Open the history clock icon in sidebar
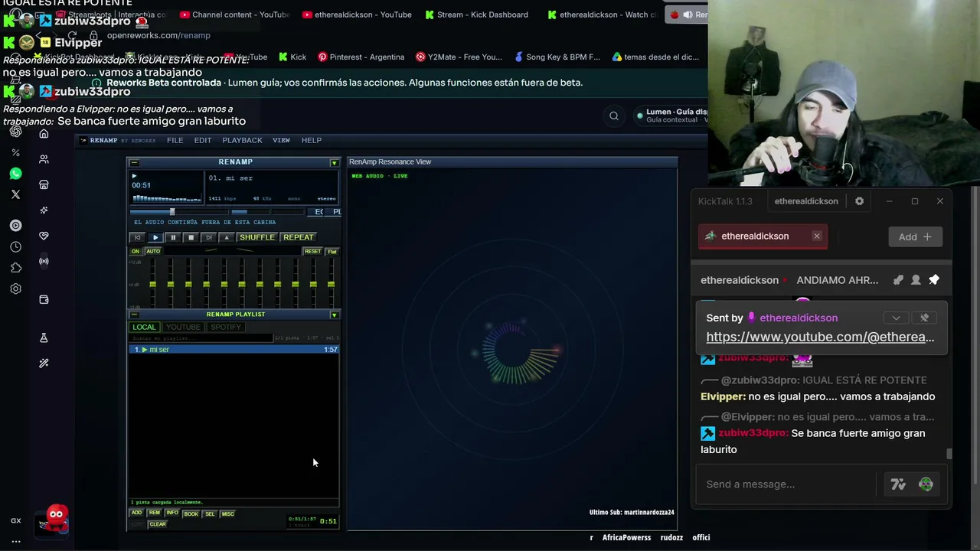This screenshot has width=980, height=551. click(x=15, y=246)
